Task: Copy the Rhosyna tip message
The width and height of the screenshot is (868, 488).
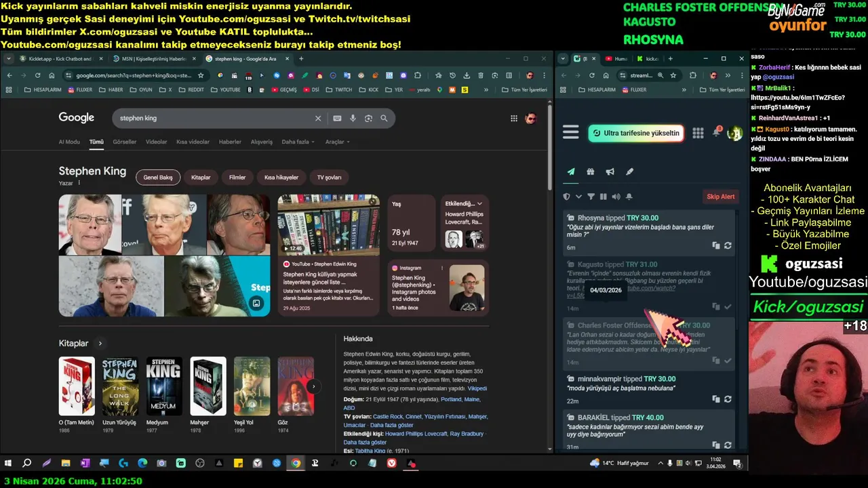Action: click(716, 245)
